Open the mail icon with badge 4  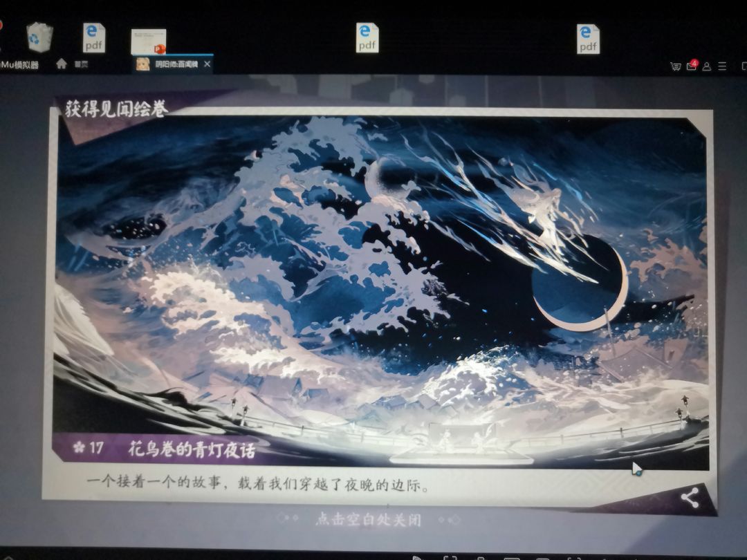click(692, 65)
